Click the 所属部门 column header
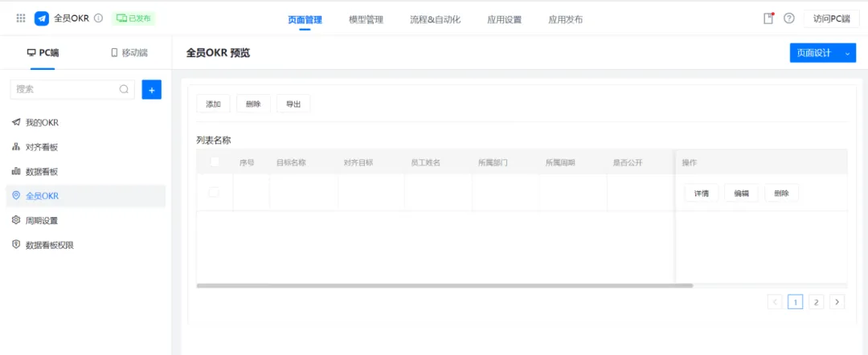 pyautogui.click(x=493, y=162)
